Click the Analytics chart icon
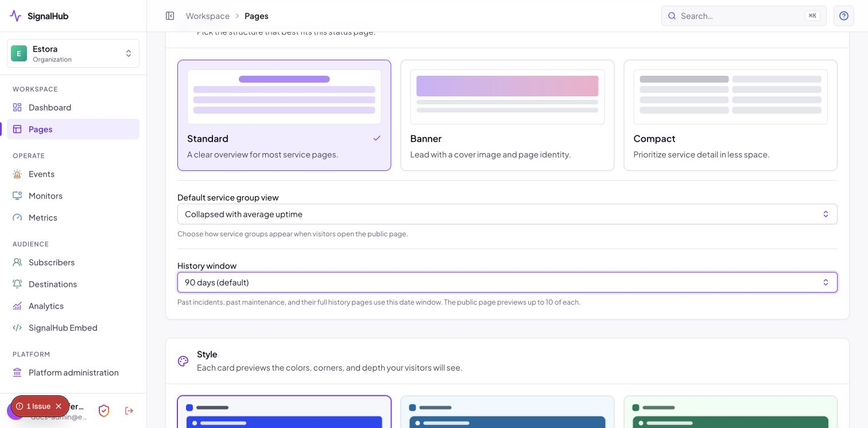The image size is (868, 428). [x=17, y=306]
